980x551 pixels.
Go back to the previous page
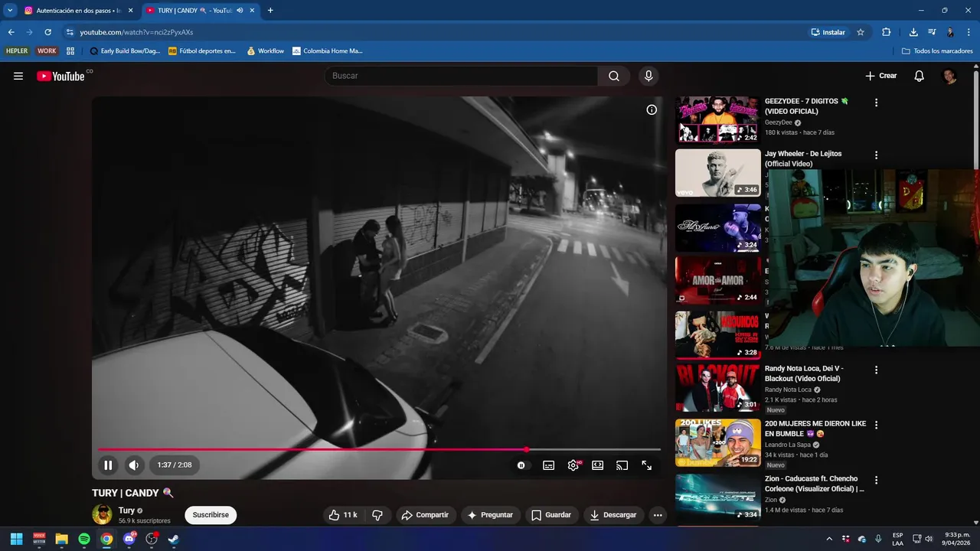pyautogui.click(x=11, y=32)
